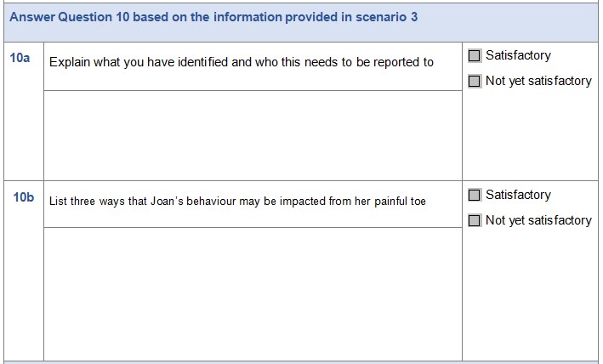Select the 10b question number label
Screen dimensions: 603x364
(23, 198)
